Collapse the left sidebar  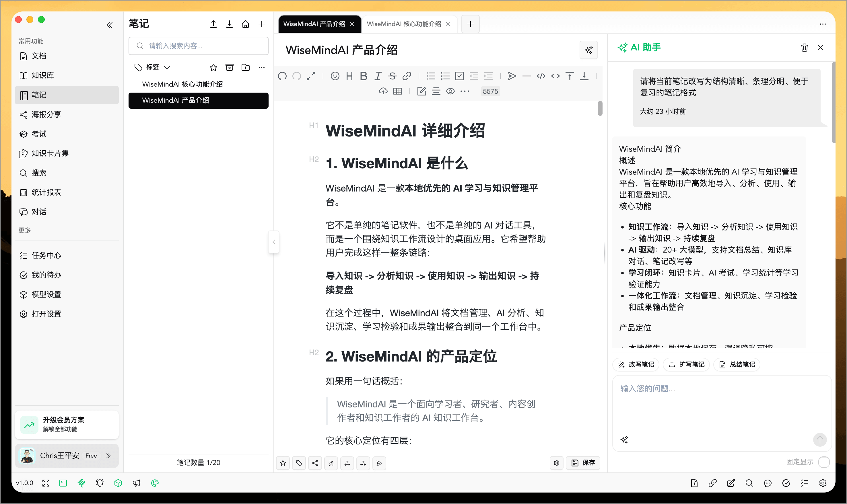pos(109,25)
